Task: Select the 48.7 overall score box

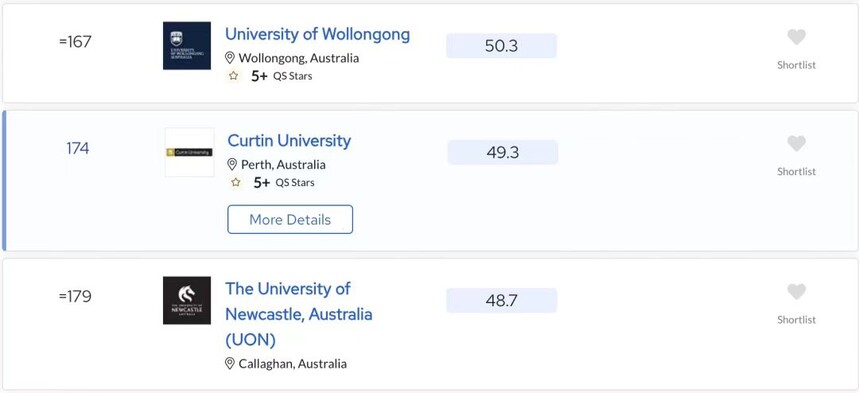Action: pyautogui.click(x=501, y=300)
